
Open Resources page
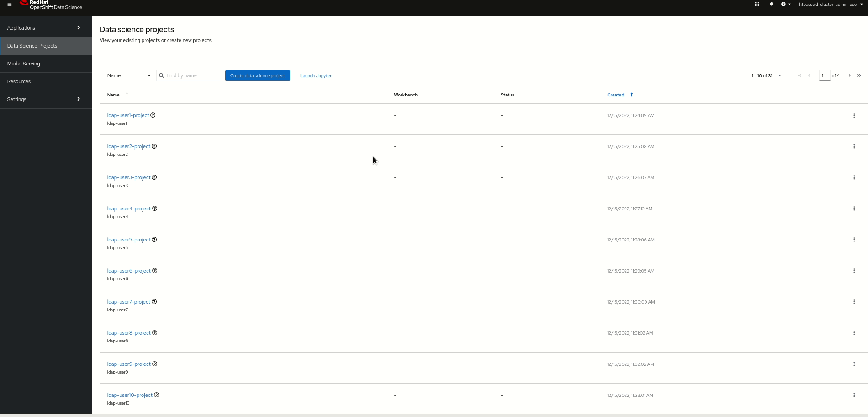point(46,81)
